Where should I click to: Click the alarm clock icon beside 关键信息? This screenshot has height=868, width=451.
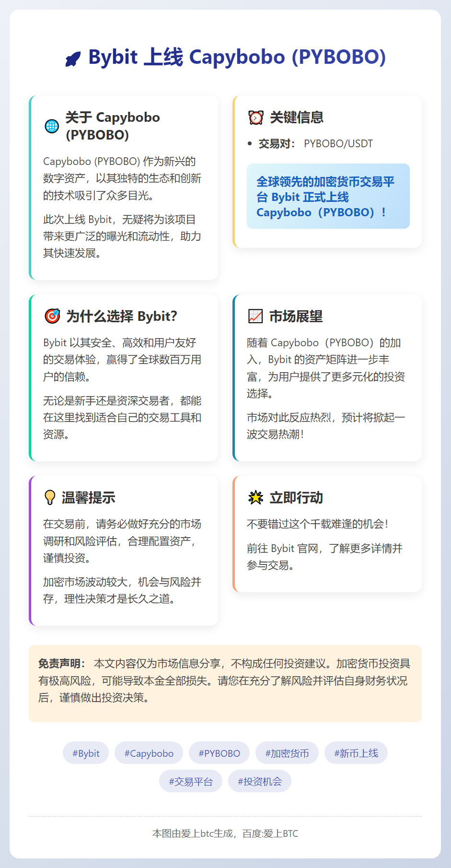point(256,117)
